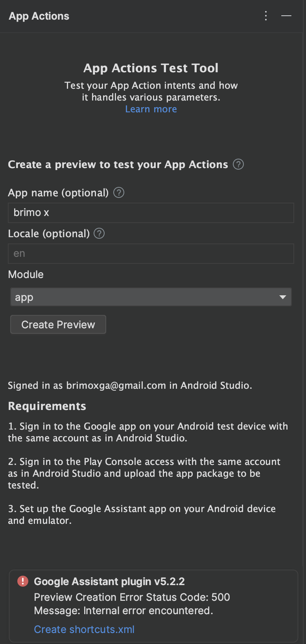Click help icon beside Create a preview heading
306x644 pixels.
click(238, 164)
